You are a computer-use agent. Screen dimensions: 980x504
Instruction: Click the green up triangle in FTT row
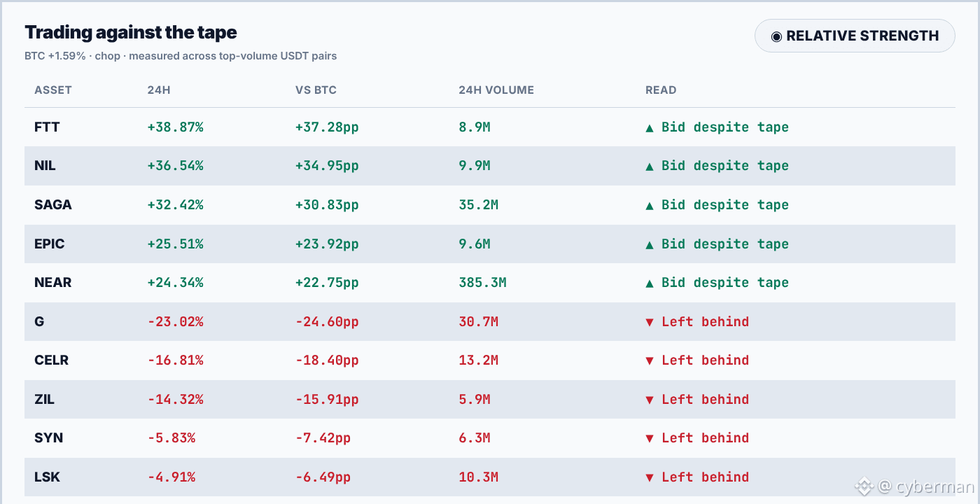click(x=650, y=127)
